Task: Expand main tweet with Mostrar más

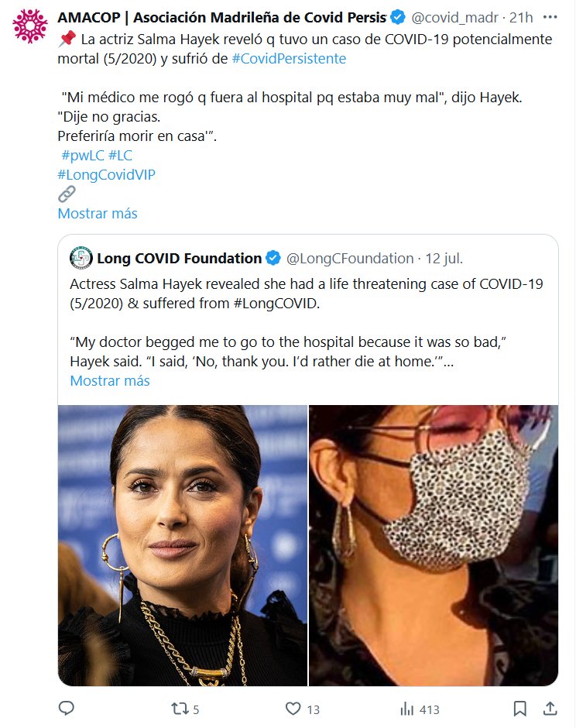Action: click(98, 214)
